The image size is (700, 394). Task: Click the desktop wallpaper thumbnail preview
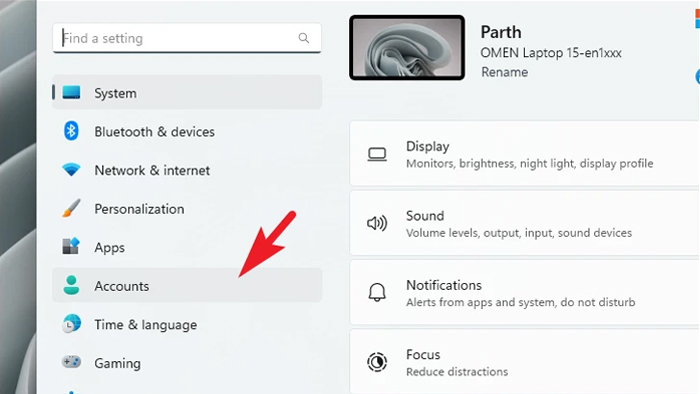tap(407, 48)
